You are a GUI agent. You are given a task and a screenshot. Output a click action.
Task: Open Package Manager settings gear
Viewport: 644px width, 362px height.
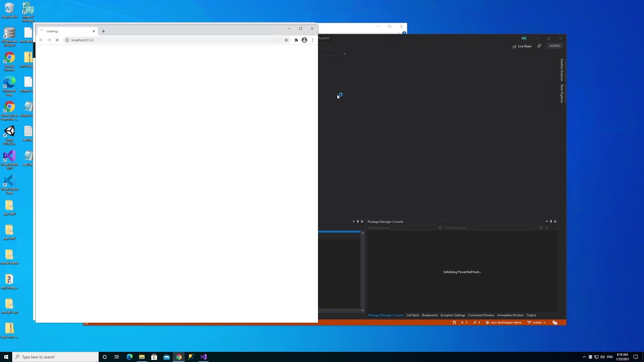click(x=440, y=228)
